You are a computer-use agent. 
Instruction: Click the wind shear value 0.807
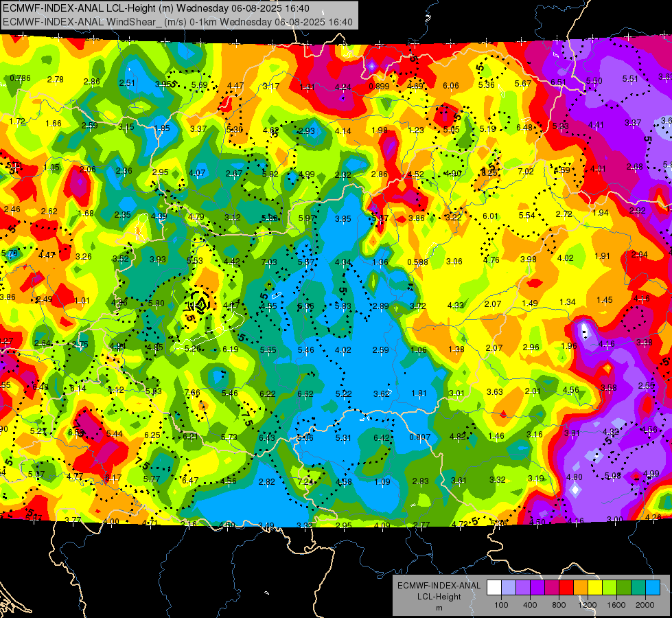(420, 437)
